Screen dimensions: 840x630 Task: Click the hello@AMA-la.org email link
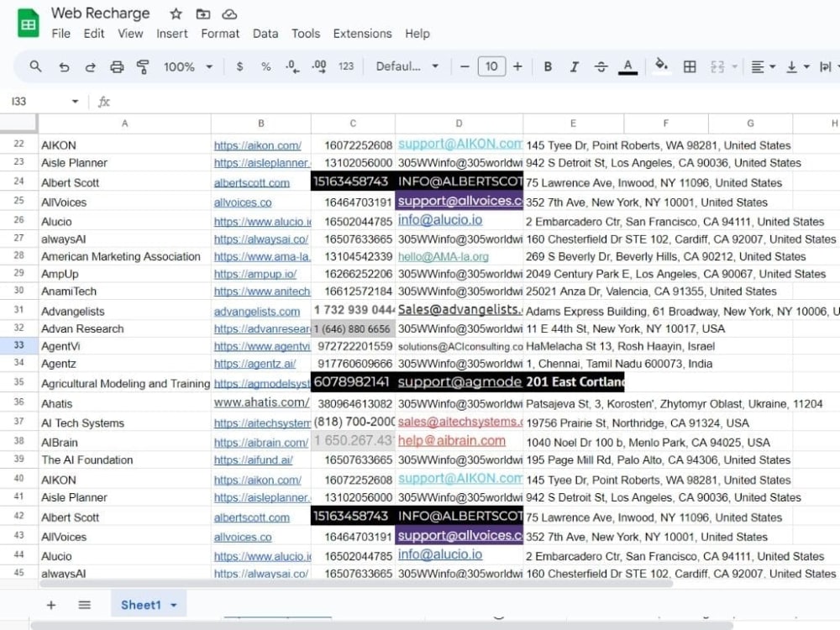(x=444, y=256)
